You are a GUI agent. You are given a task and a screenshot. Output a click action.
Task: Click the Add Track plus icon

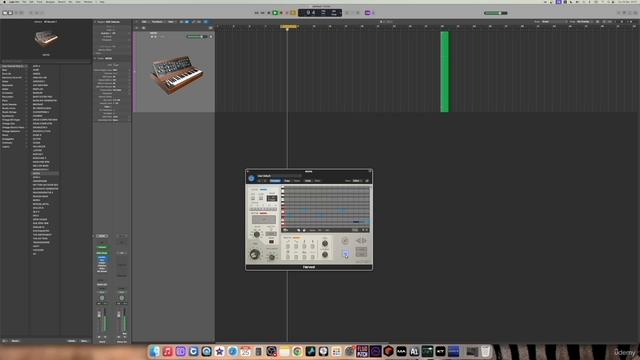coord(136,28)
